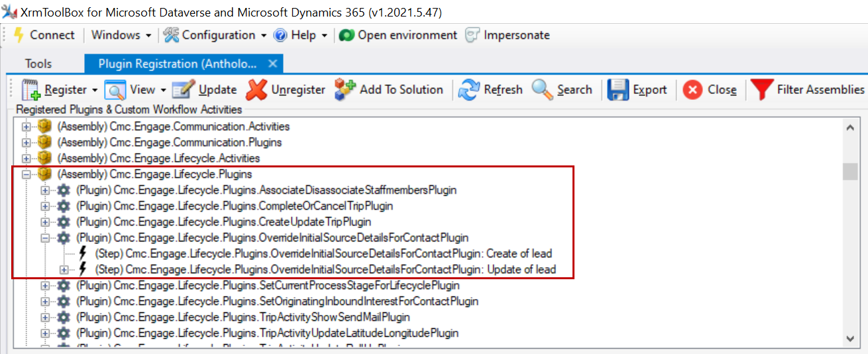Open the Configuration dropdown menu
This screenshot has width=868, height=354.
[x=215, y=35]
